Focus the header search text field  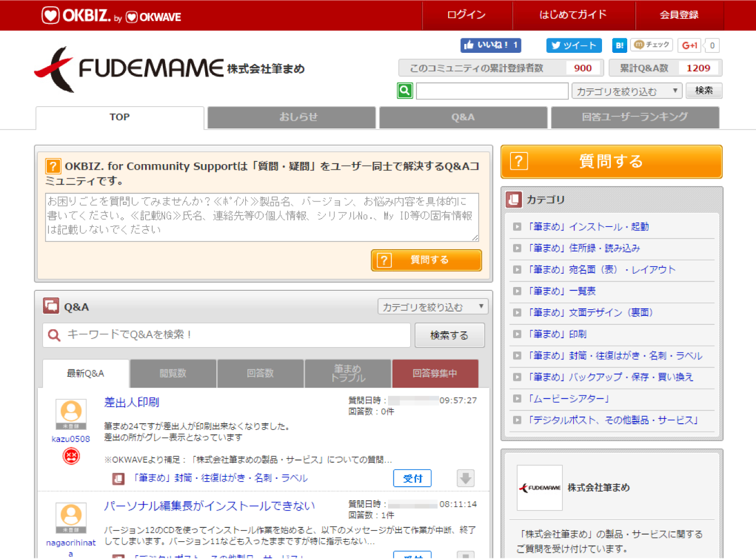point(493,91)
